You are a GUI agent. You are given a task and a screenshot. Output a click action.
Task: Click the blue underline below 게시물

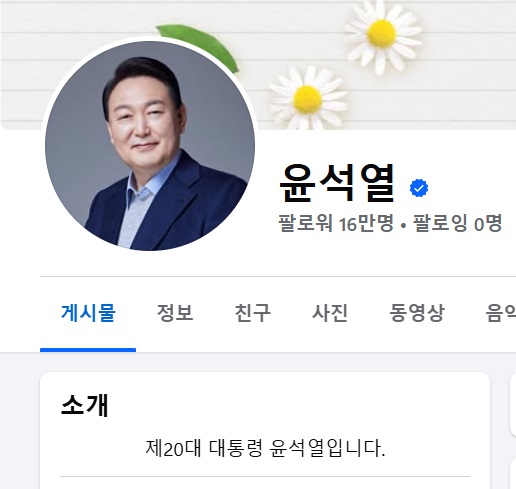tap(88, 350)
